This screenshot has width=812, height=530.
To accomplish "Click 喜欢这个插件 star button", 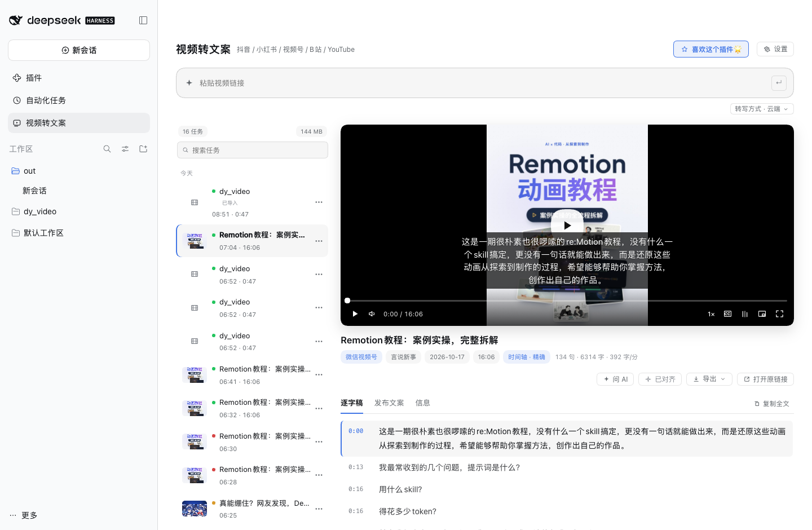I will 711,49.
